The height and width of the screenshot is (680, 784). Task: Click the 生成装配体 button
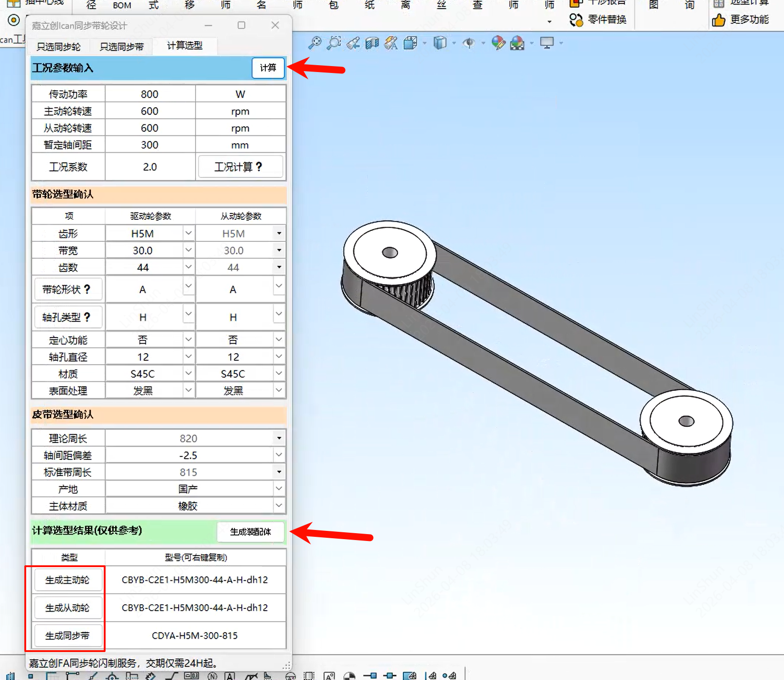[251, 532]
